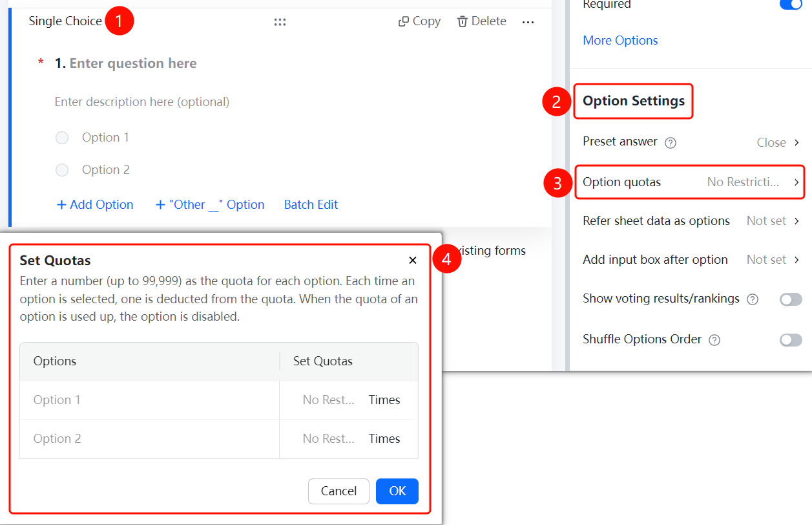This screenshot has height=525, width=812.
Task: Click the More Options link
Action: (620, 40)
